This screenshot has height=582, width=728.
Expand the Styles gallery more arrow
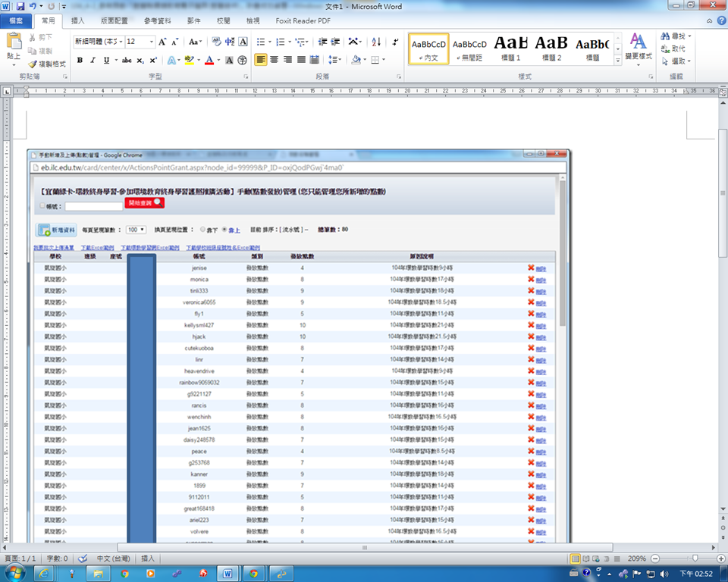click(617, 61)
